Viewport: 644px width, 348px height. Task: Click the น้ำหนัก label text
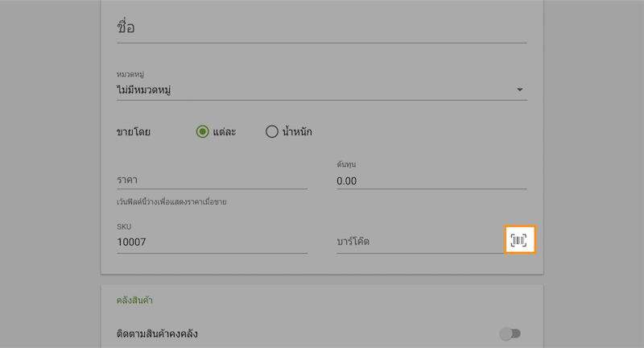297,131
